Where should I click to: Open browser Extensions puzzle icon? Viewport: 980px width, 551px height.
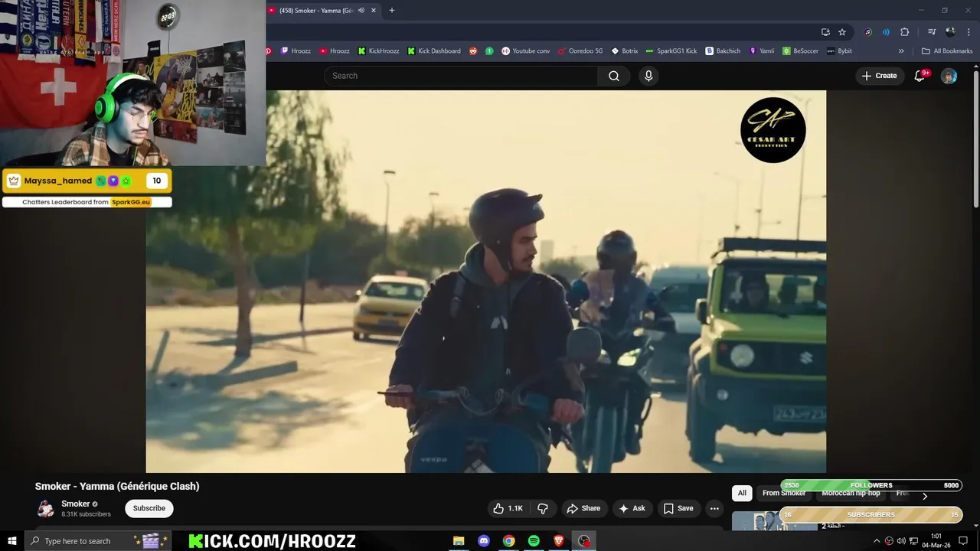905,32
